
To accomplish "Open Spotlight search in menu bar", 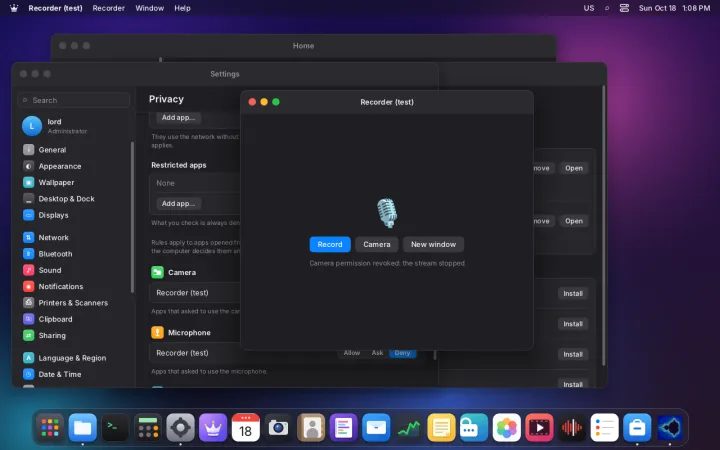I will 607,8.
